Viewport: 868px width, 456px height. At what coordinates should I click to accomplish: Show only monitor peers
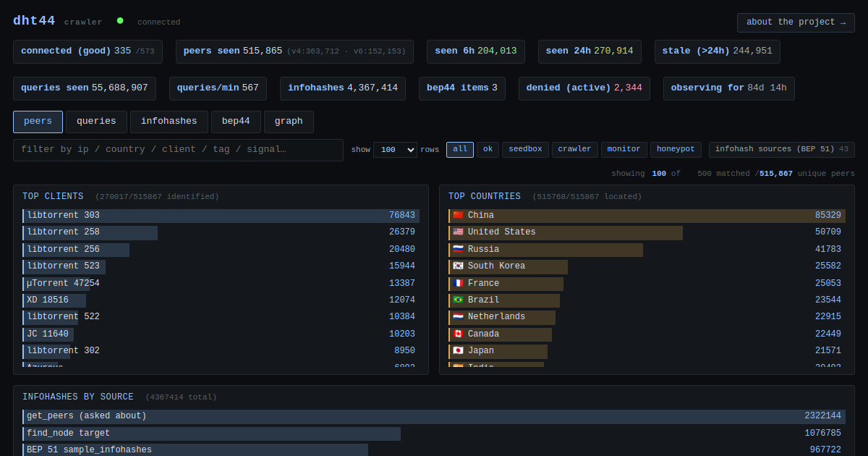click(x=624, y=150)
